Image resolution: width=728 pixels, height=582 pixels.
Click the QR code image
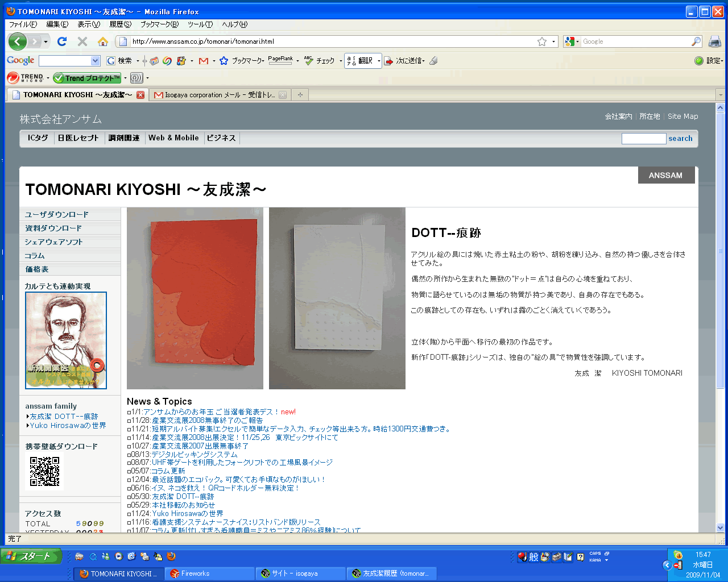coord(45,472)
